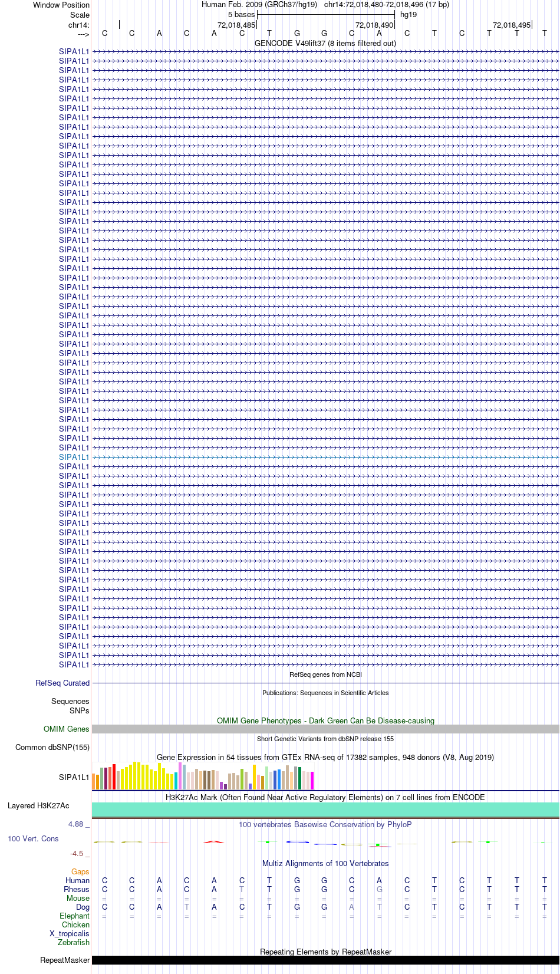
Task: Click the RefSeq Curated track label
Action: (x=62, y=683)
